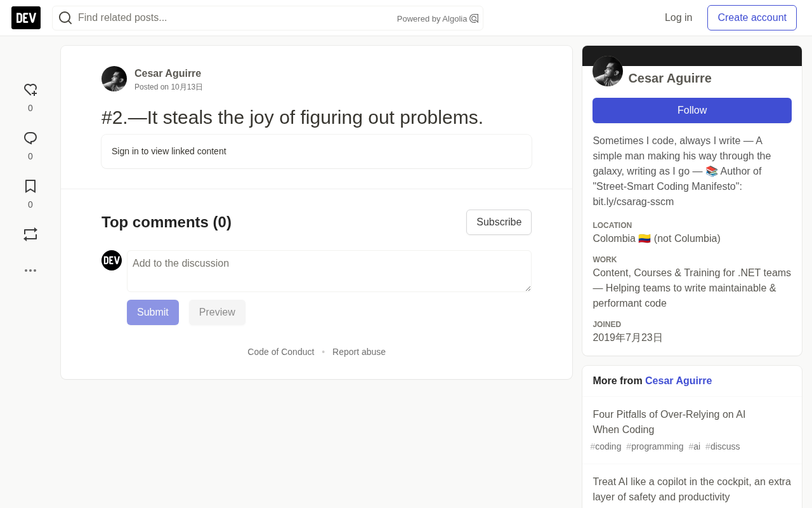Viewport: 812px width, 508px height.
Task: Click Create account button
Action: coord(752,18)
